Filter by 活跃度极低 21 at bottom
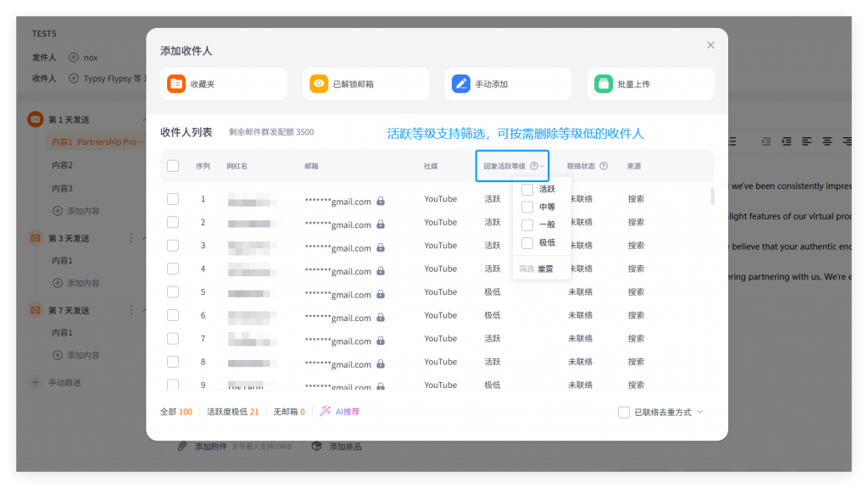This screenshot has height=488, width=868. click(232, 412)
